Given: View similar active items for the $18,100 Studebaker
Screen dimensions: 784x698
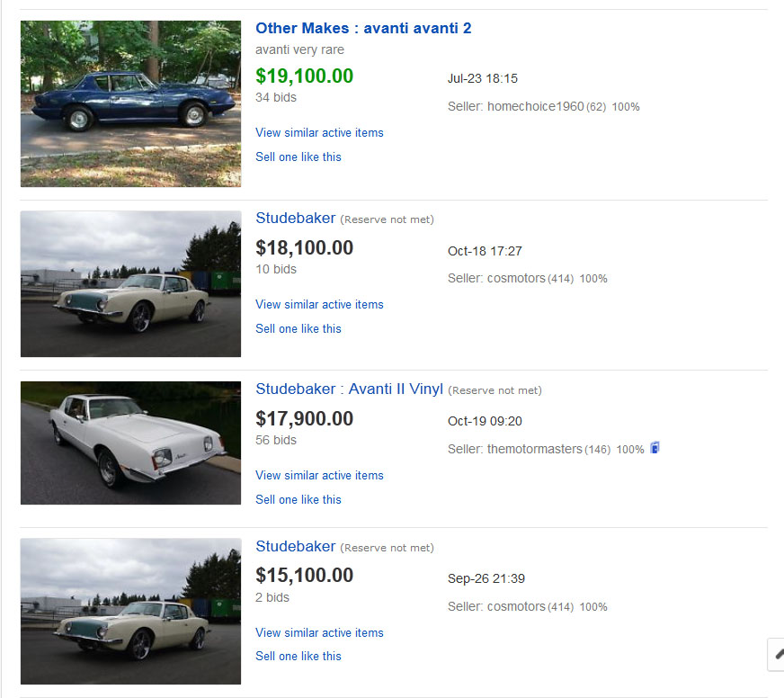Looking at the screenshot, I should 319,304.
